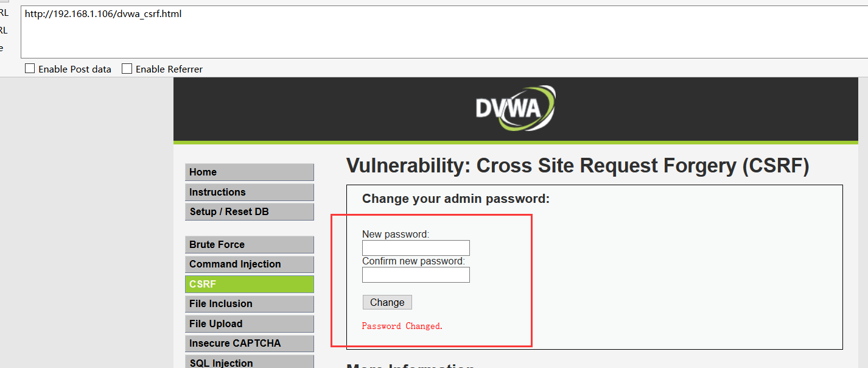Click the Change your admin password heading

[456, 199]
